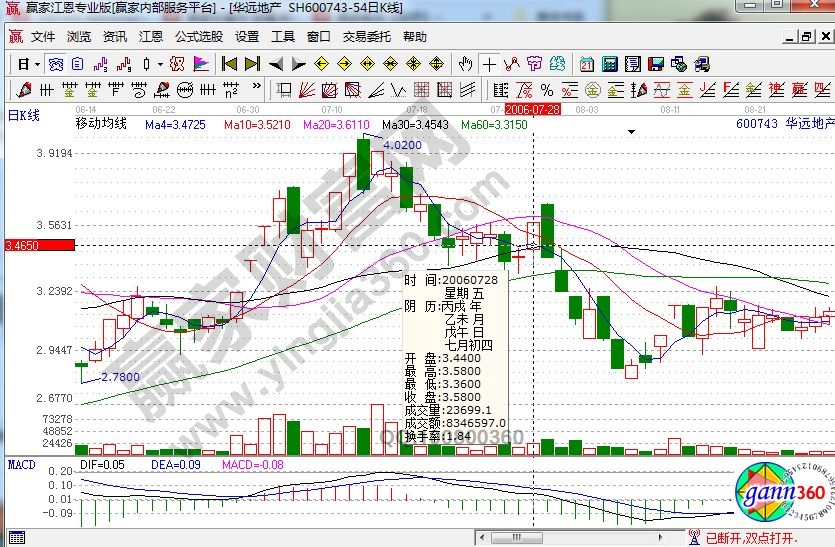
Task: Click the small black triangle marker above the chart
Action: coord(632,132)
